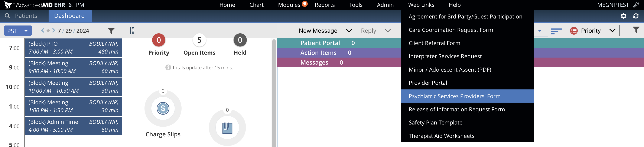This screenshot has height=147, width=644.
Task: Select Provider Portal link
Action: pos(467,83)
